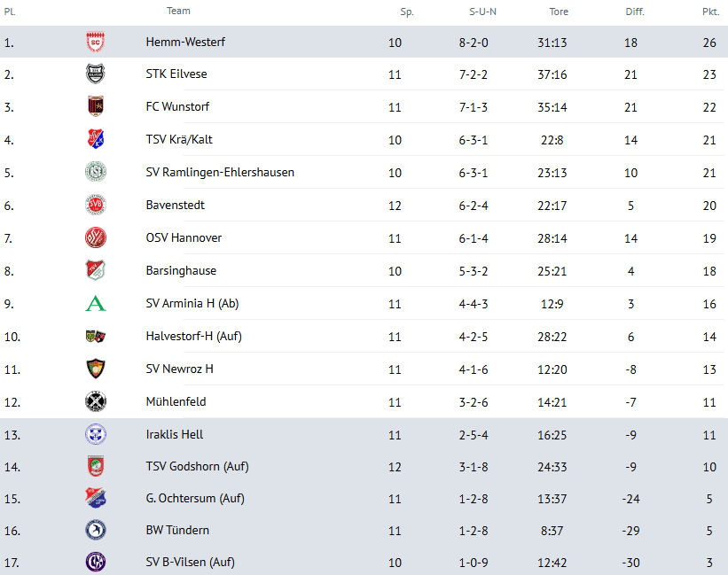Open the Bavenstedt team link

[175, 206]
